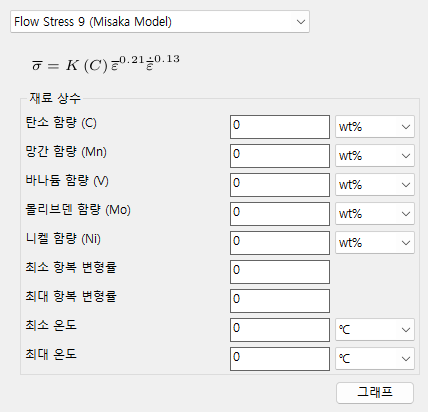
Task: Open the wt% unit dropdown for 바나듐 함량 (V)
Action: click(x=375, y=185)
